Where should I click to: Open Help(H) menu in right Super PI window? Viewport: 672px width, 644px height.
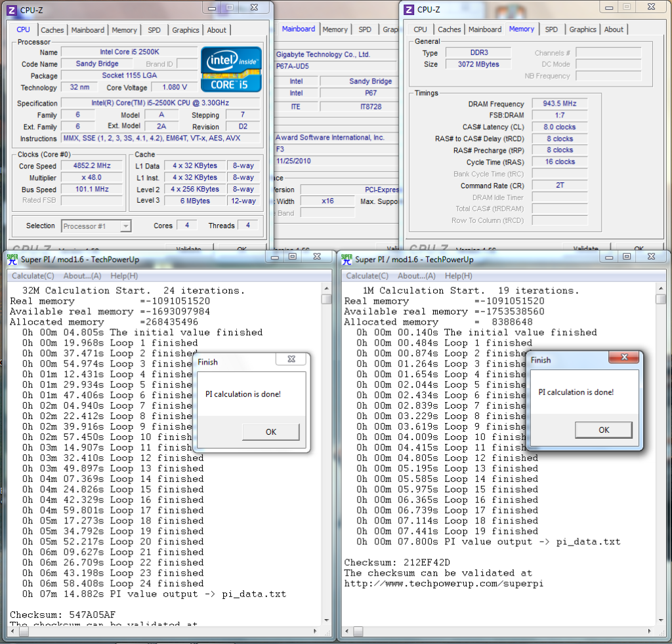(459, 275)
